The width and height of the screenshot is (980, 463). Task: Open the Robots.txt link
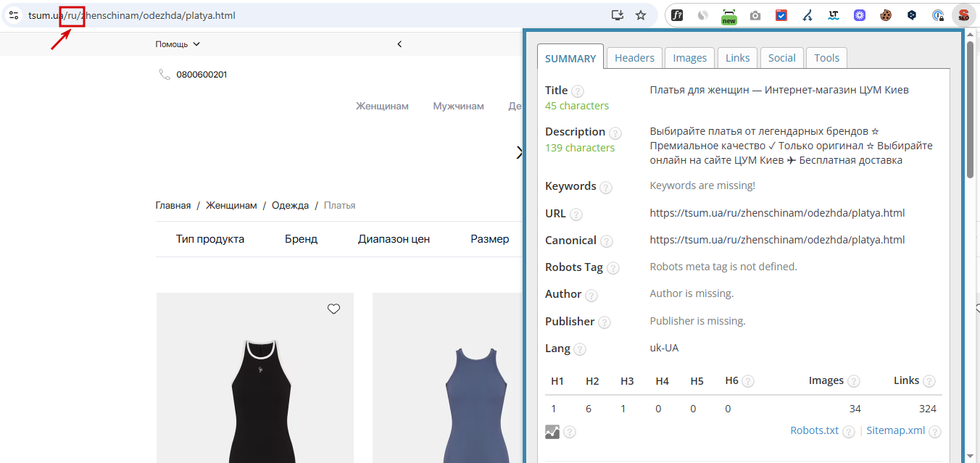point(814,430)
